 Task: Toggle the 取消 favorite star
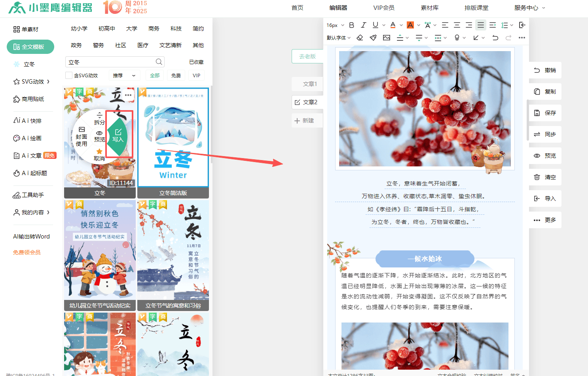click(x=99, y=155)
